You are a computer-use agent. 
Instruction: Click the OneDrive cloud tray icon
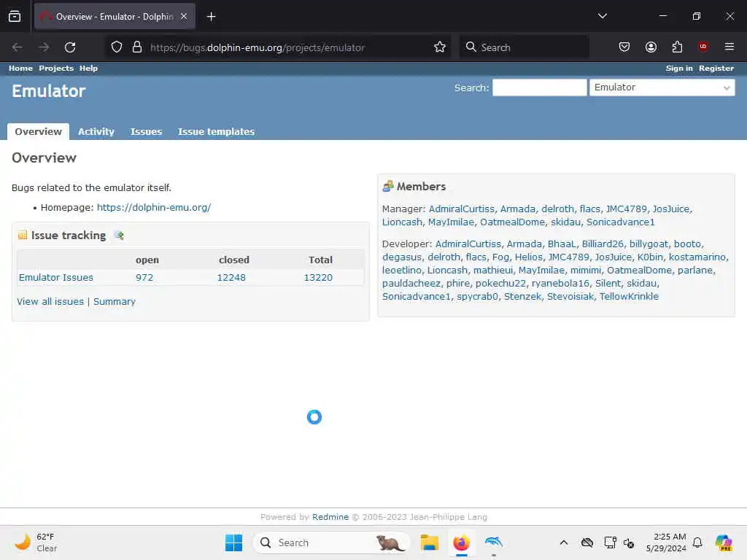(587, 542)
